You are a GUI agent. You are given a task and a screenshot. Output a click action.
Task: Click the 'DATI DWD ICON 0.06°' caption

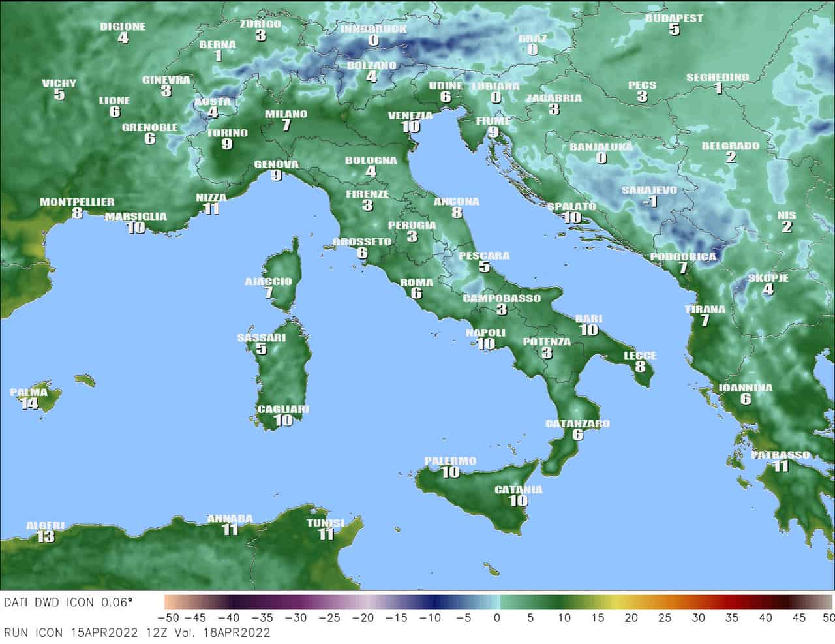click(68, 602)
